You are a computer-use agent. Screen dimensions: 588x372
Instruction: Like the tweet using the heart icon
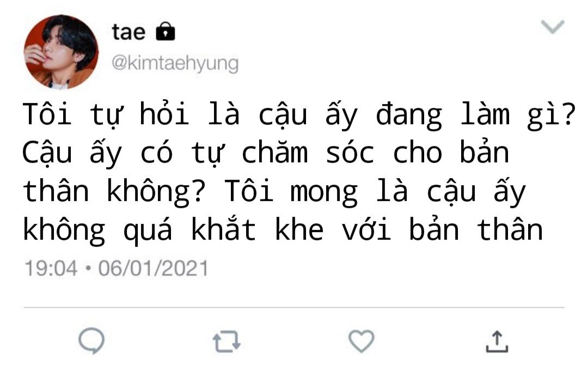362,341
